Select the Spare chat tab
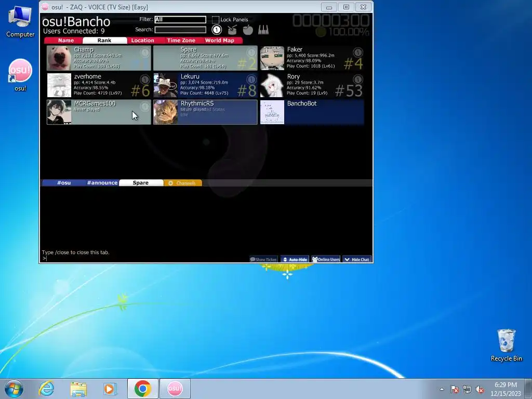The height and width of the screenshot is (399, 532). (x=141, y=183)
